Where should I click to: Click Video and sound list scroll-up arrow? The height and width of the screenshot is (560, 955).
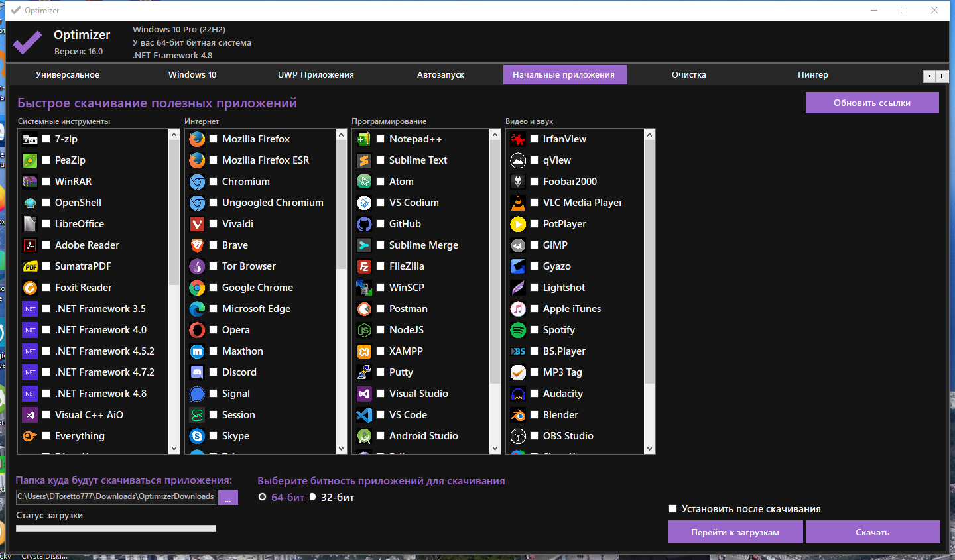(650, 135)
